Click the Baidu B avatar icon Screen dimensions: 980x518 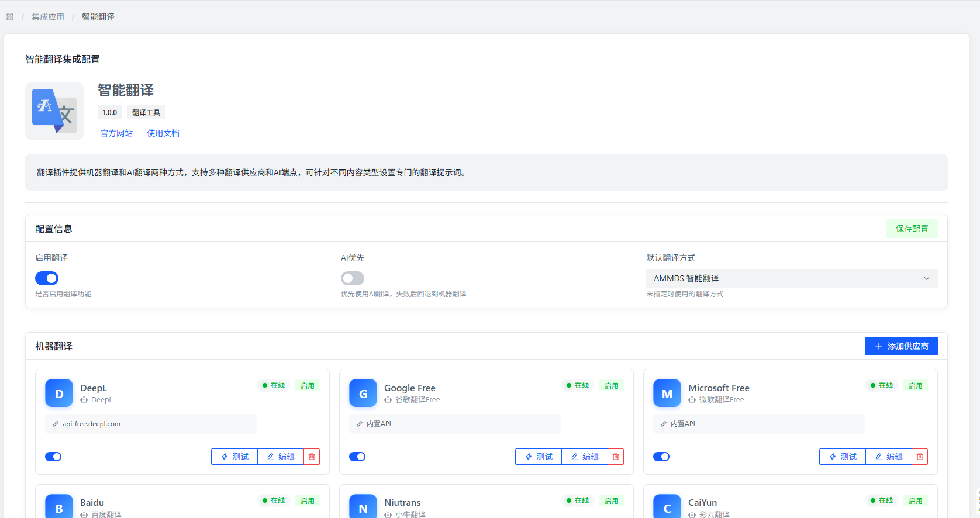59,507
